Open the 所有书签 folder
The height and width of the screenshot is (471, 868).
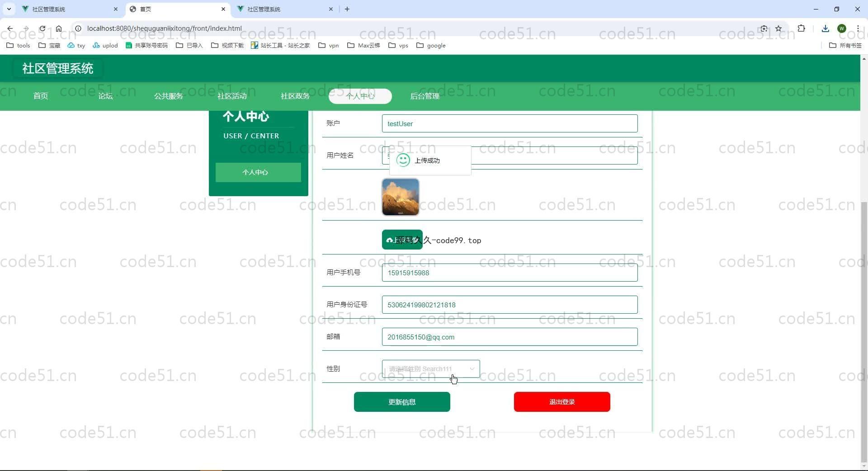tap(845, 45)
